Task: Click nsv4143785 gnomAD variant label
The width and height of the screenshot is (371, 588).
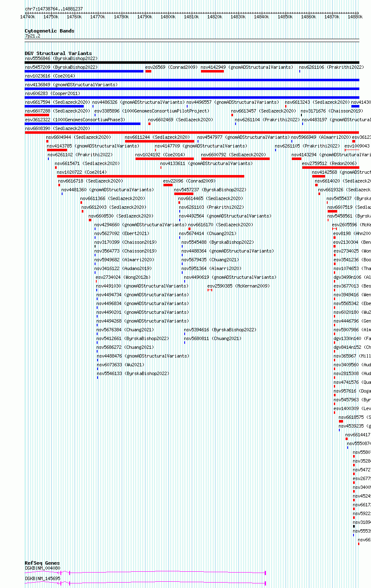Action: point(93,146)
